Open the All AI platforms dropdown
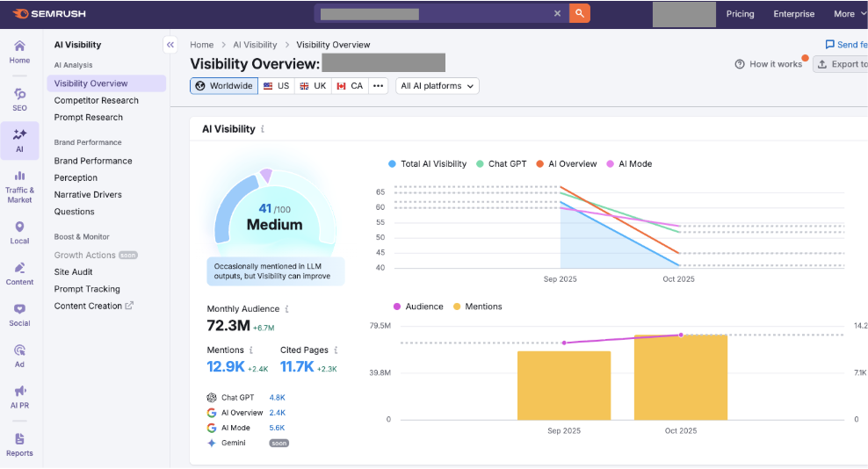868x469 pixels. (x=438, y=86)
